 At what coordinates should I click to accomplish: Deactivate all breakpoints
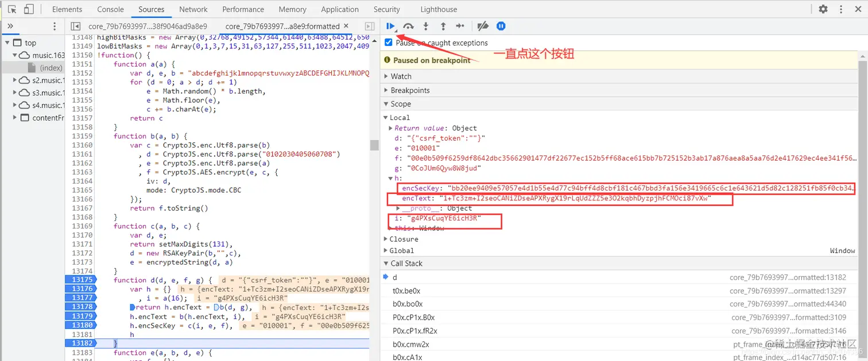click(x=483, y=26)
